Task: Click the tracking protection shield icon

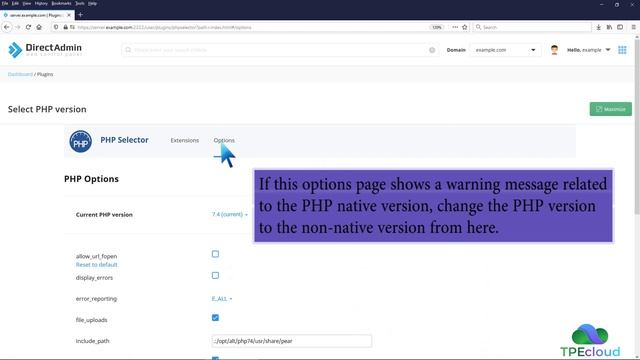Action: (56, 27)
